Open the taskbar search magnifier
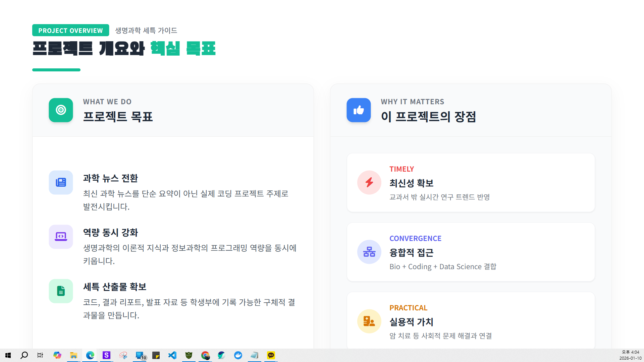 pyautogui.click(x=24, y=355)
